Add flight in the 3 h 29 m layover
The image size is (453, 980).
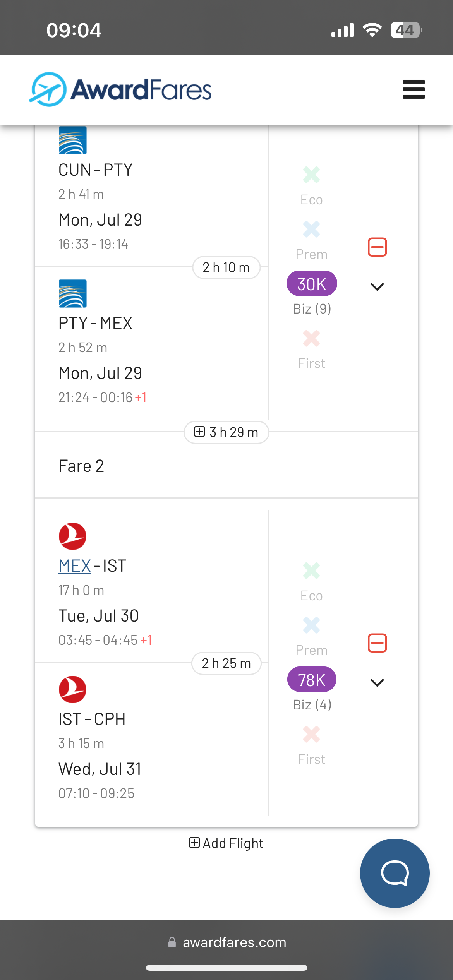point(226,432)
